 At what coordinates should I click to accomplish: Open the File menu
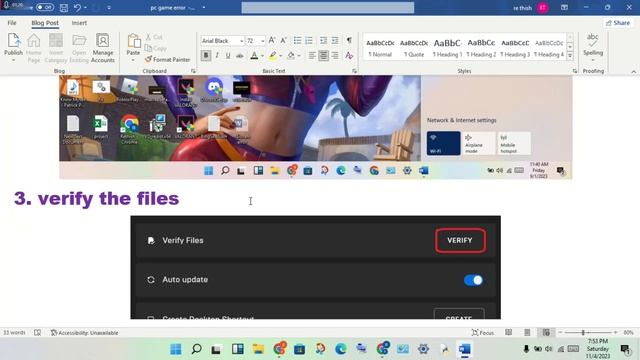pyautogui.click(x=12, y=23)
